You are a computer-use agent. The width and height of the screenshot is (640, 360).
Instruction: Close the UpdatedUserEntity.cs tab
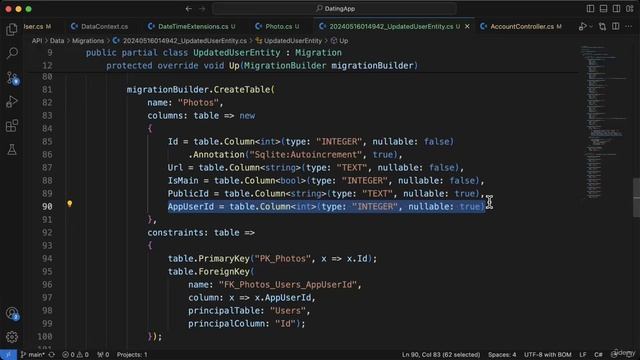pyautogui.click(x=467, y=27)
